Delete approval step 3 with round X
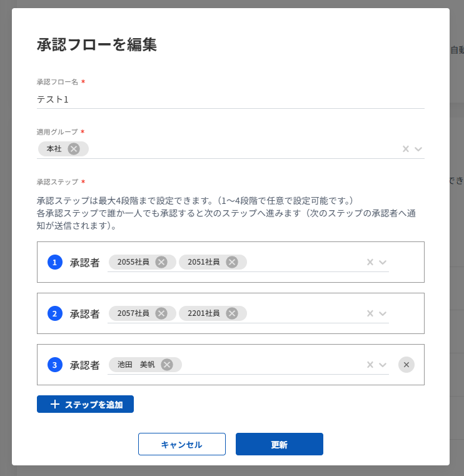The width and height of the screenshot is (464, 476). click(406, 365)
